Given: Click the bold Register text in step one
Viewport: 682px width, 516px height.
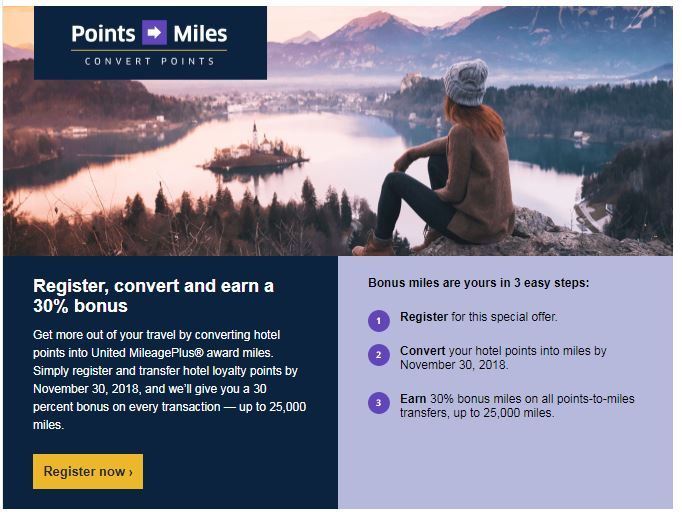Looking at the screenshot, I should [x=424, y=317].
